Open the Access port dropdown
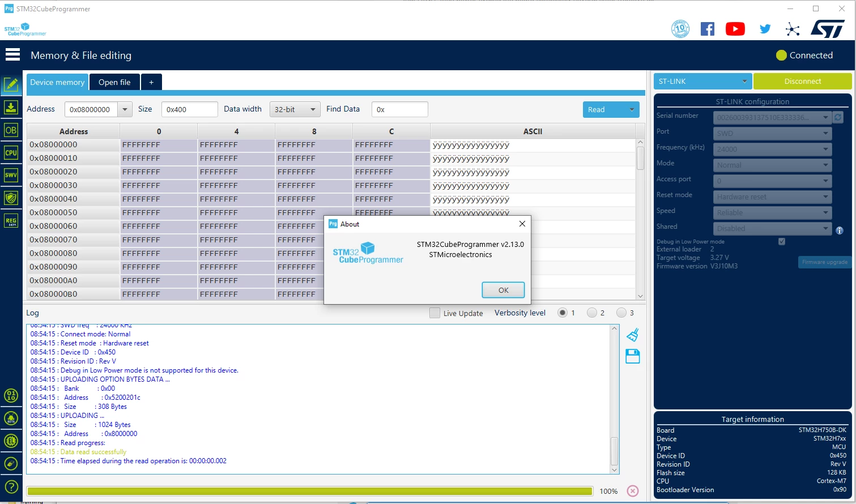This screenshot has width=856, height=504. tap(772, 181)
